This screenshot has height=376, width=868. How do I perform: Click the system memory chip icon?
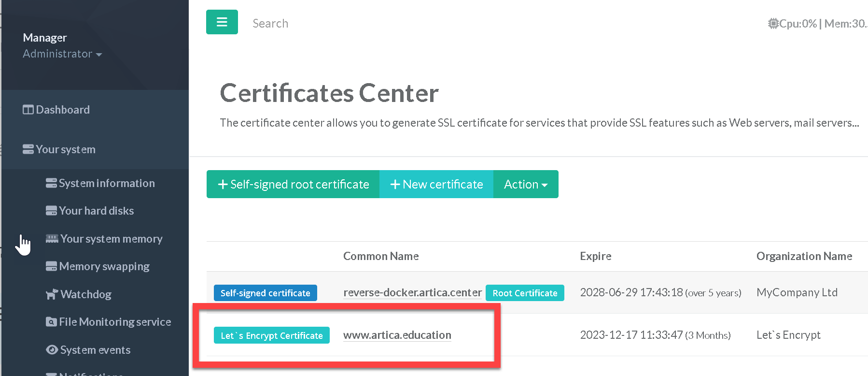click(52, 239)
